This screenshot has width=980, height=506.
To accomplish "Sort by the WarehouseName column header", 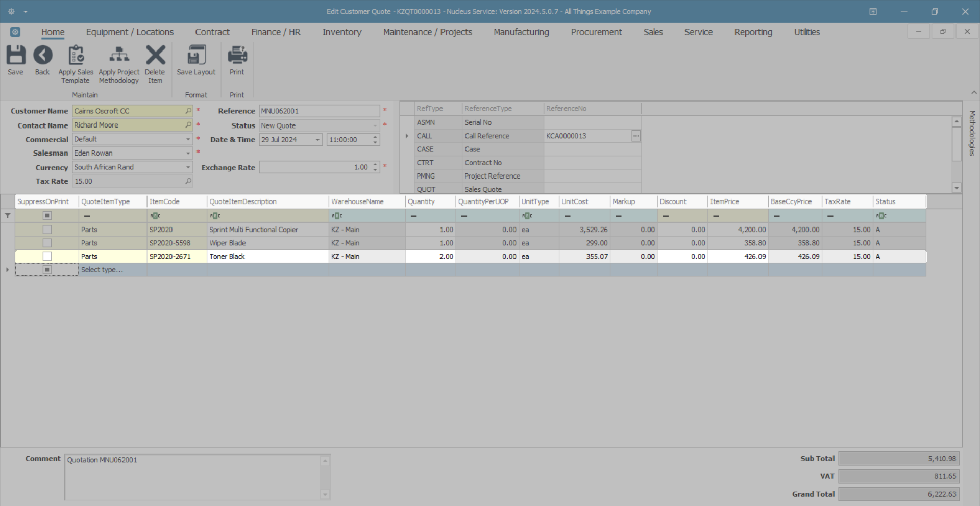I will pos(367,201).
